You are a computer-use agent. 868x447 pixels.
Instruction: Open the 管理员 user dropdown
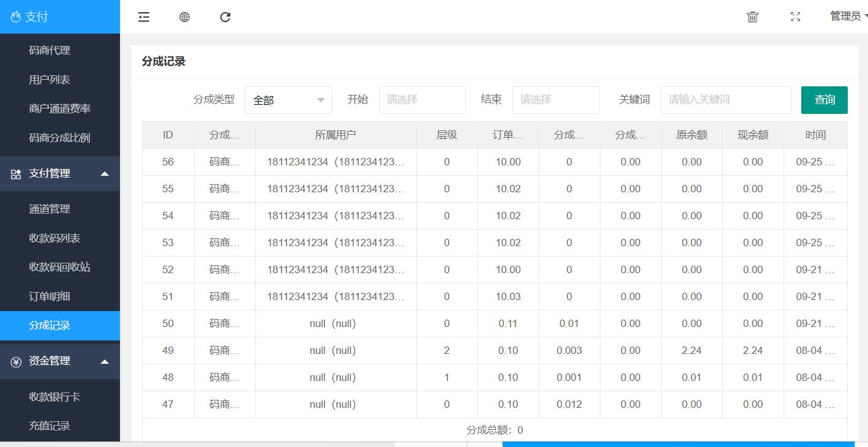(x=848, y=17)
